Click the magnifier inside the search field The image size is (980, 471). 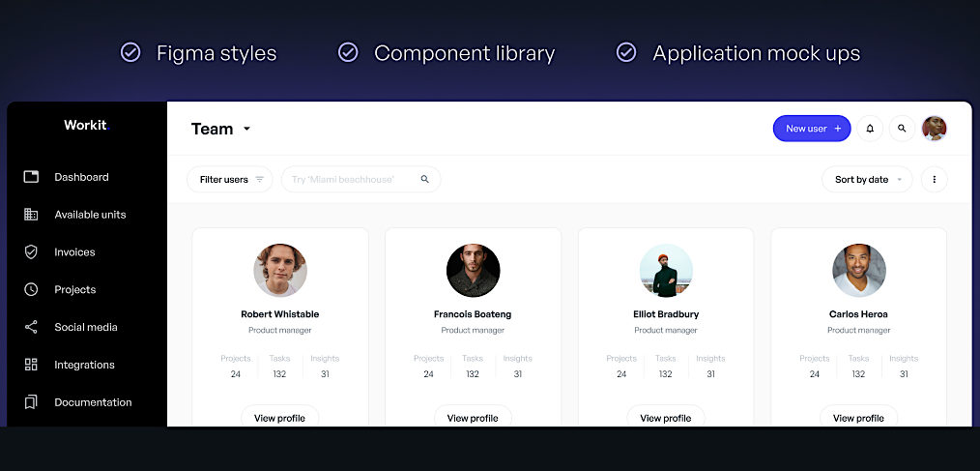click(x=425, y=180)
